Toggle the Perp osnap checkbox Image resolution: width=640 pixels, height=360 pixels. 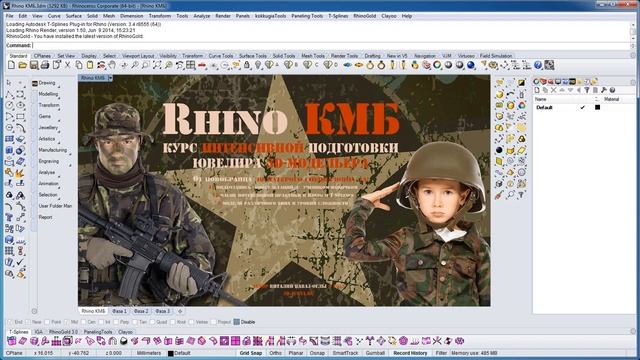click(x=116, y=322)
